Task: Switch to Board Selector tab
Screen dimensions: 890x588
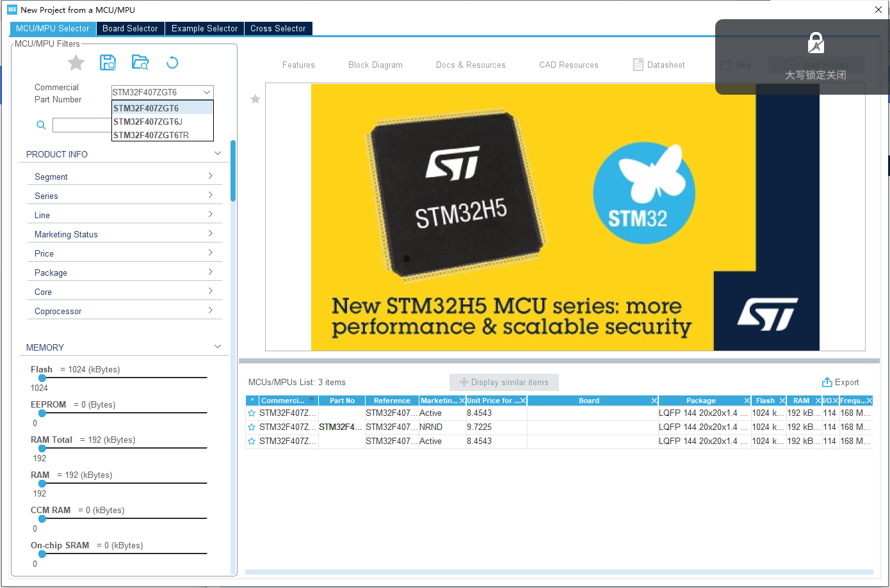Action: pos(130,28)
